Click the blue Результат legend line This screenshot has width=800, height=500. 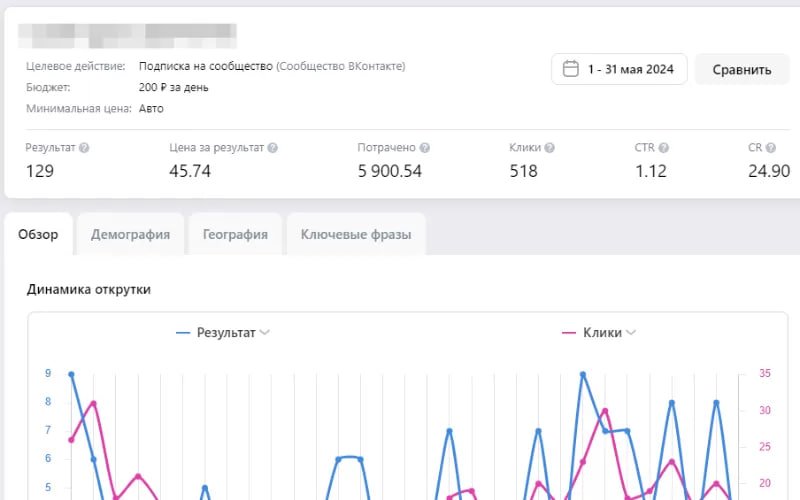(183, 333)
